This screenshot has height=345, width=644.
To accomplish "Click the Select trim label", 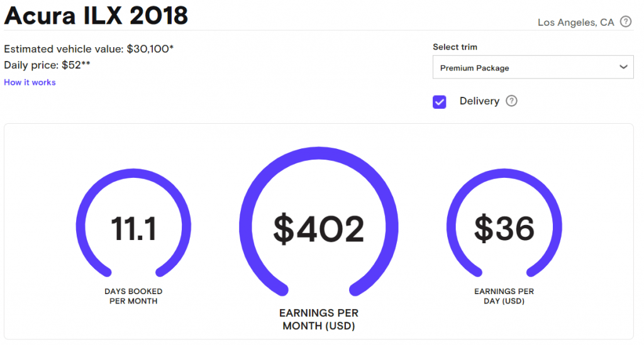I will click(x=455, y=47).
